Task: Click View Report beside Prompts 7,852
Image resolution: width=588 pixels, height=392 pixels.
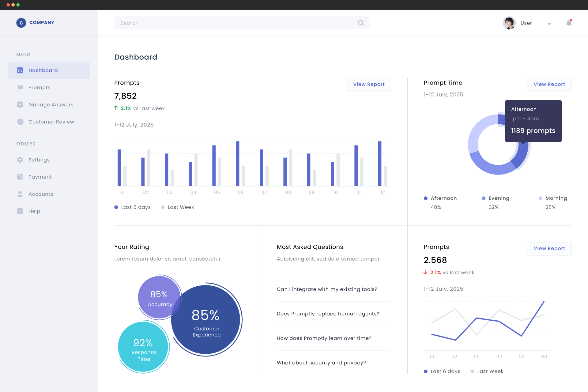Action: pos(369,84)
